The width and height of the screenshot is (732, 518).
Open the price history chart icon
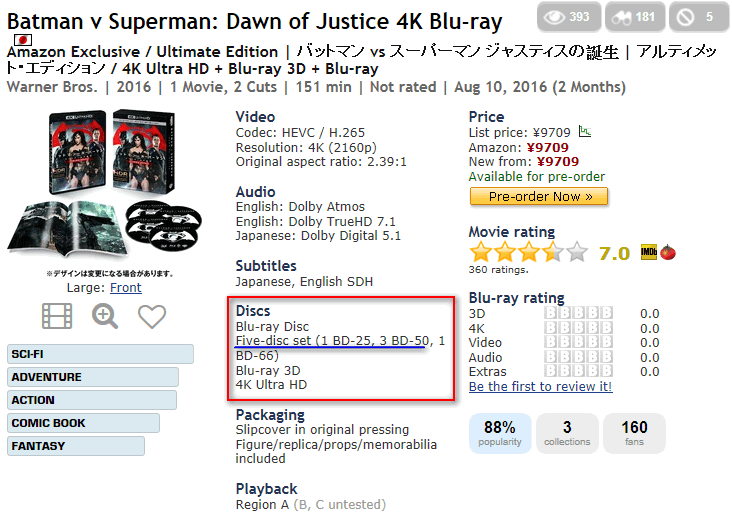point(584,132)
